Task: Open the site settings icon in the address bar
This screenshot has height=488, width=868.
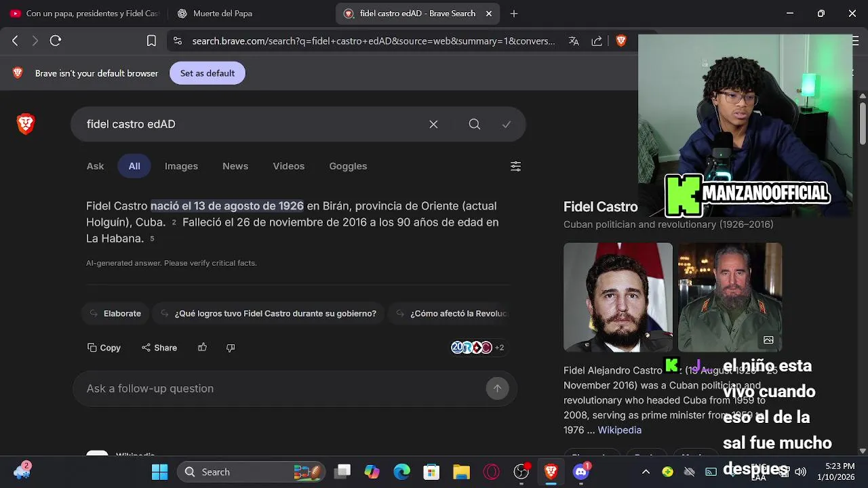Action: pyautogui.click(x=177, y=41)
